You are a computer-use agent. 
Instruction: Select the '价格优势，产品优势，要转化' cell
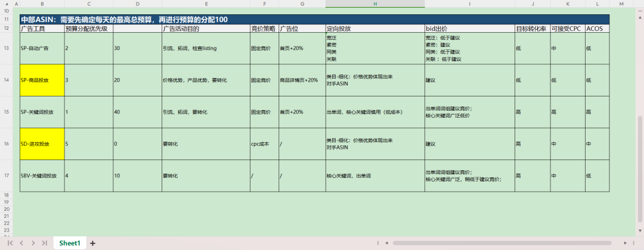pyautogui.click(x=206, y=80)
